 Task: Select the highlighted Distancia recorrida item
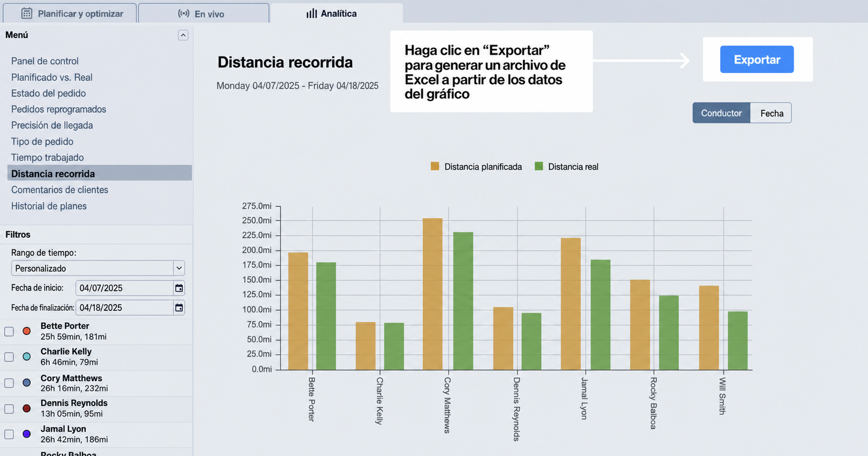(x=99, y=173)
